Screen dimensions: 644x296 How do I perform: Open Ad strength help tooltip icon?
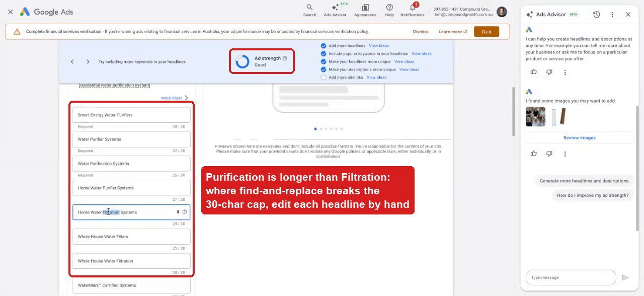coord(285,58)
